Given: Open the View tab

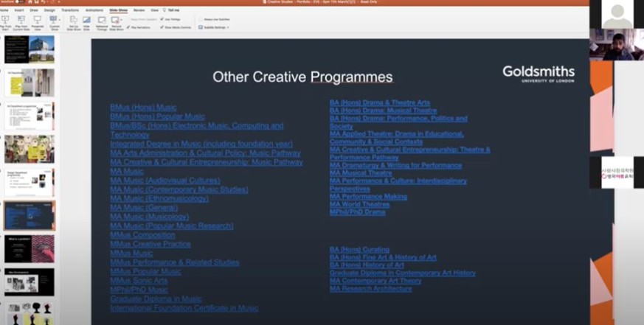Looking at the screenshot, I should click(154, 10).
